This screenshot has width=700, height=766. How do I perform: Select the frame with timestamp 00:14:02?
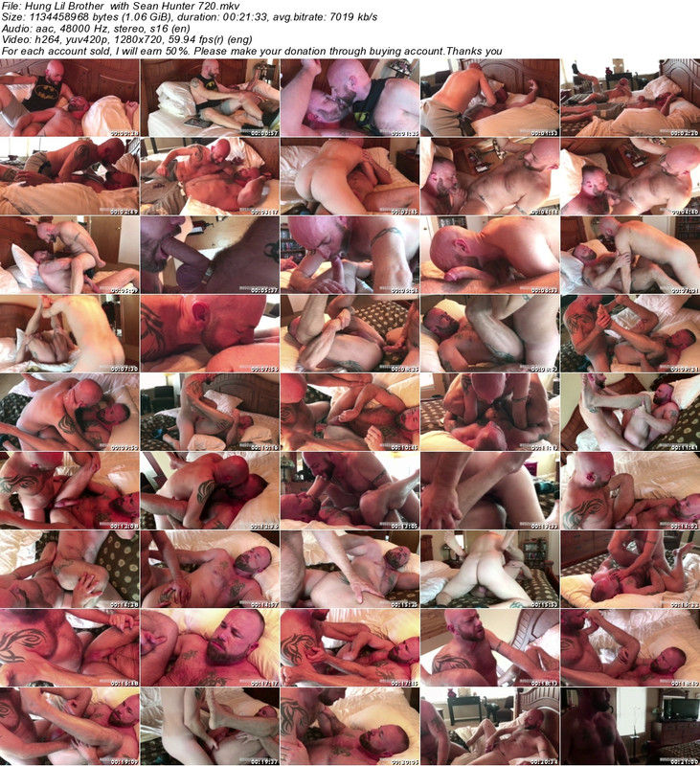[x=629, y=490]
